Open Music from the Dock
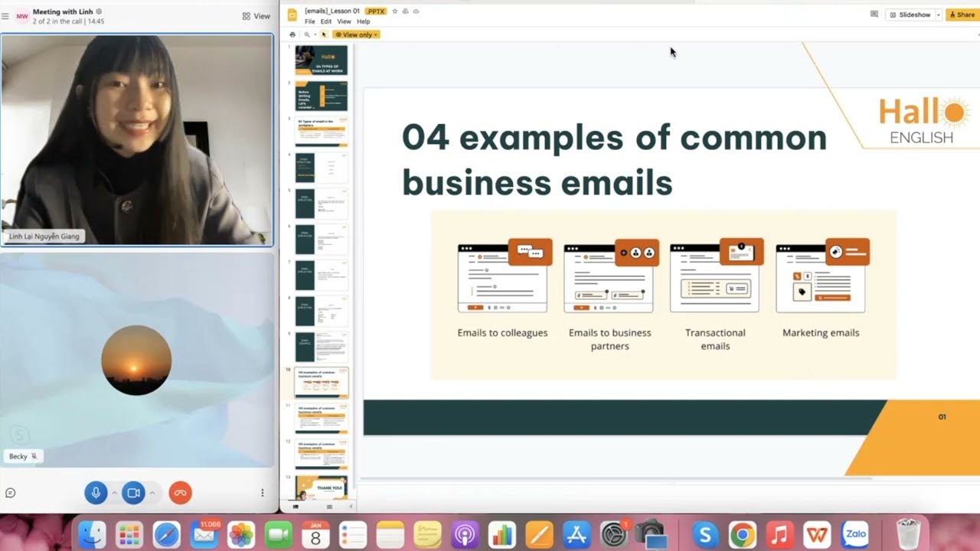Viewport: 980px width, 551px height. pos(780,535)
